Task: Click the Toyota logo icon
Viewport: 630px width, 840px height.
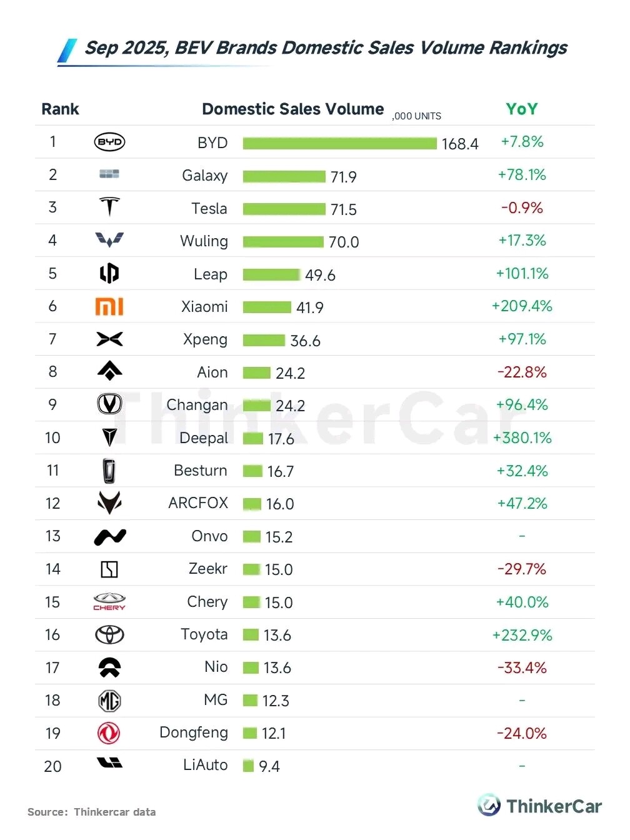Action: click(x=109, y=635)
